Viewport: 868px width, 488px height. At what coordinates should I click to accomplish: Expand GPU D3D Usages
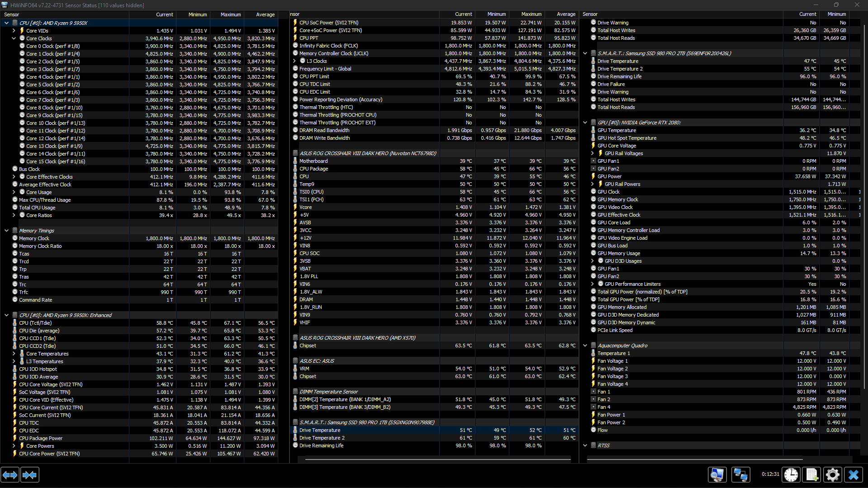click(x=592, y=261)
